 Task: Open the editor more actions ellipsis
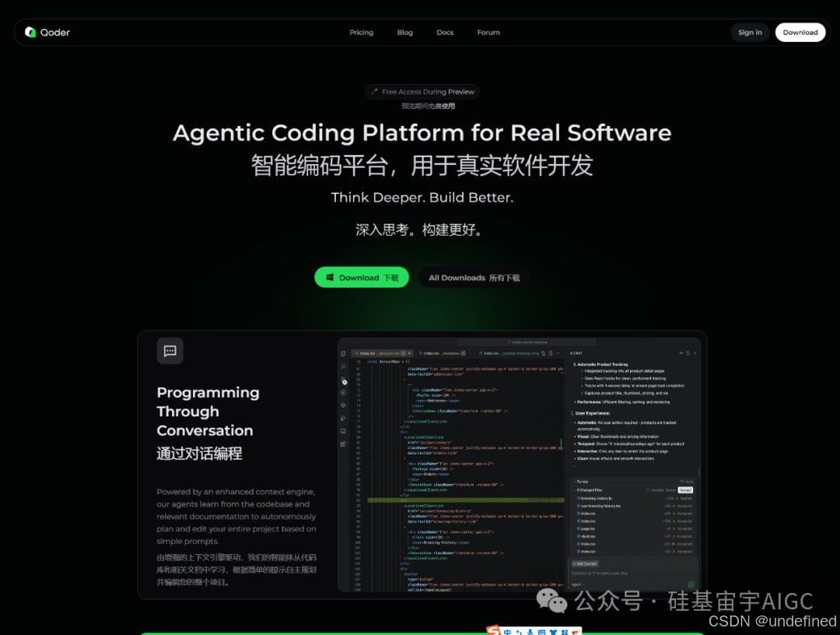coord(558,353)
